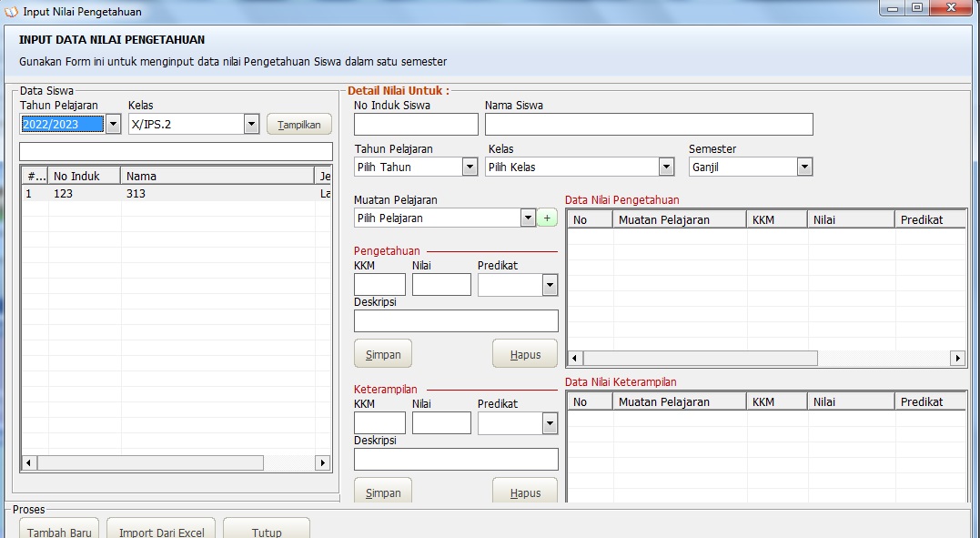Click the green plus icon beside Muatan Pelajaran
The image size is (980, 538).
[x=547, y=218]
